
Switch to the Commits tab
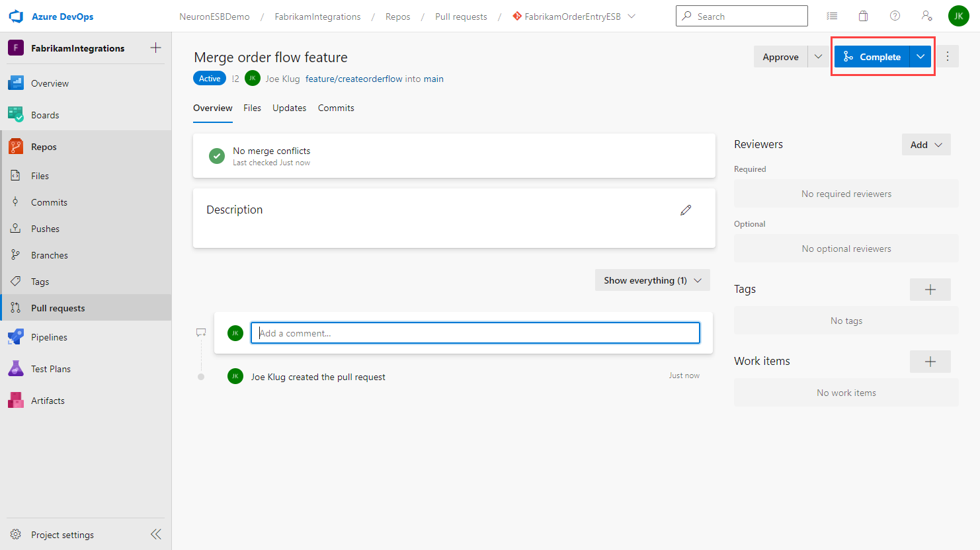pyautogui.click(x=336, y=108)
